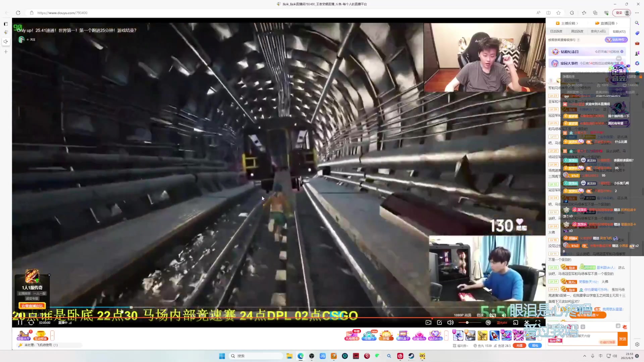This screenshot has width=644, height=362.
Task: Close the 1人1服传奇 ad popup
Action: (x=49, y=275)
